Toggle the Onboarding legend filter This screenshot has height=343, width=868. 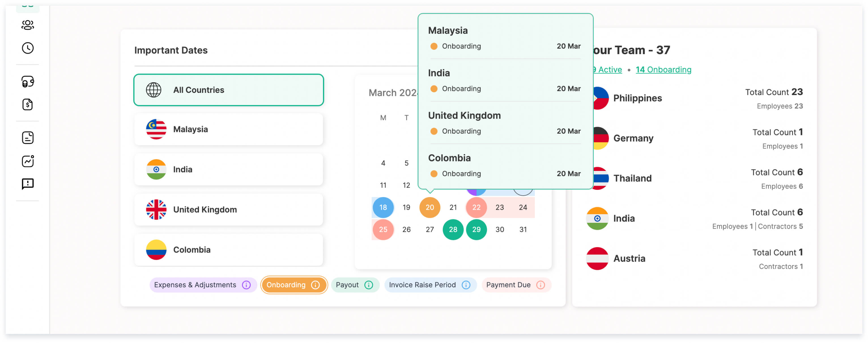(286, 285)
